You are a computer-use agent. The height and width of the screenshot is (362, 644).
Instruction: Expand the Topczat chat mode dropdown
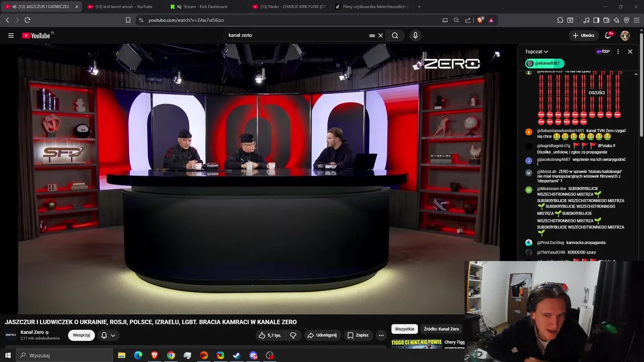[x=536, y=51]
